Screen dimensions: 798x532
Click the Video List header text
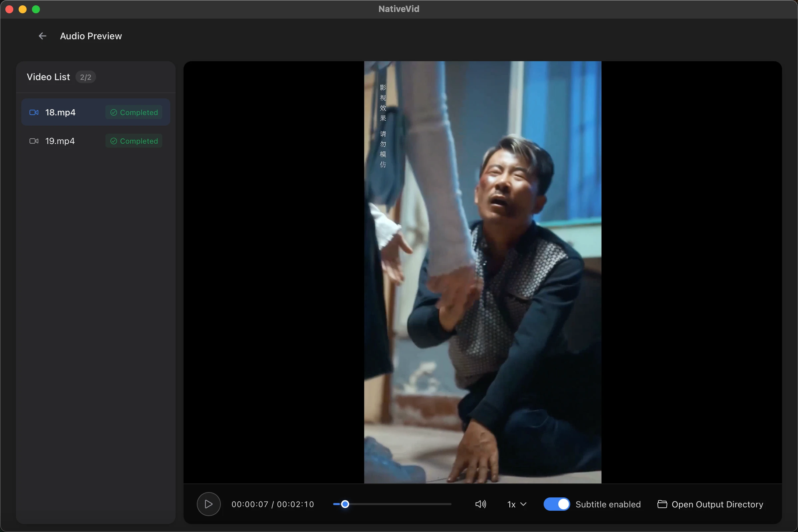pos(49,77)
